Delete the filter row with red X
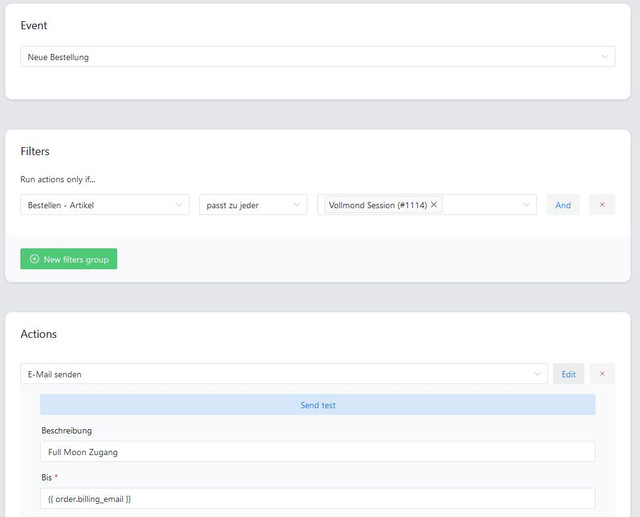The width and height of the screenshot is (640, 517). [602, 205]
